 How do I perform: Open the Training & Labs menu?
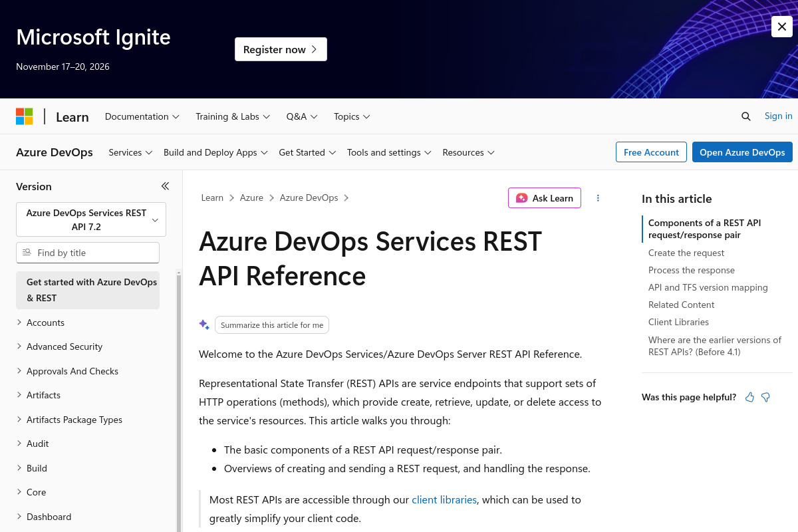point(233,116)
